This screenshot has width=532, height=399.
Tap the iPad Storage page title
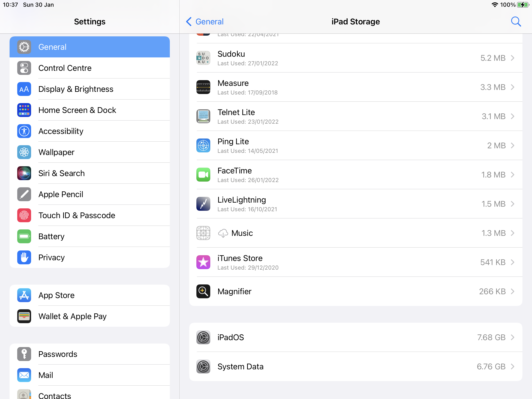(x=356, y=22)
